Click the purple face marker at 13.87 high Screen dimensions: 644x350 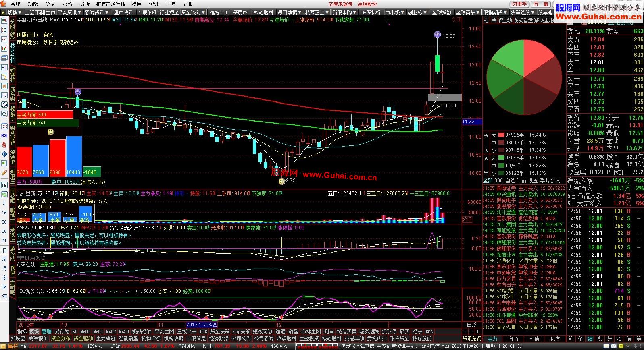[x=438, y=35]
